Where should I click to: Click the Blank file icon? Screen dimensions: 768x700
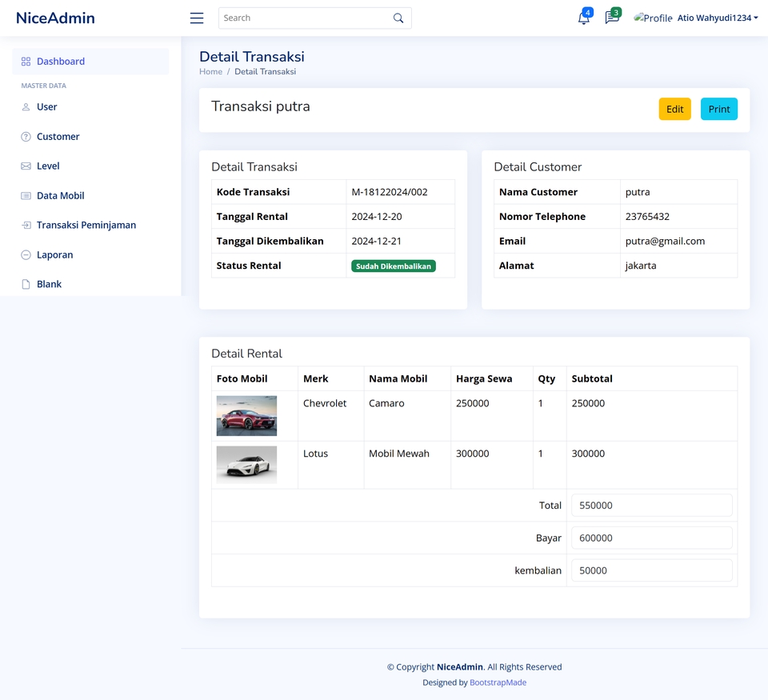(26, 285)
